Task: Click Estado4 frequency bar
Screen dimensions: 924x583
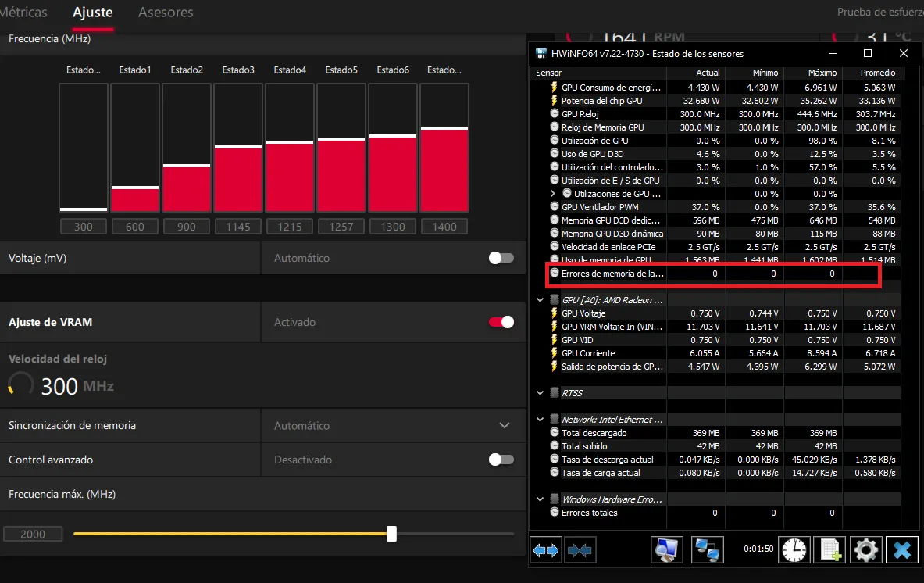Action: pyautogui.click(x=290, y=148)
